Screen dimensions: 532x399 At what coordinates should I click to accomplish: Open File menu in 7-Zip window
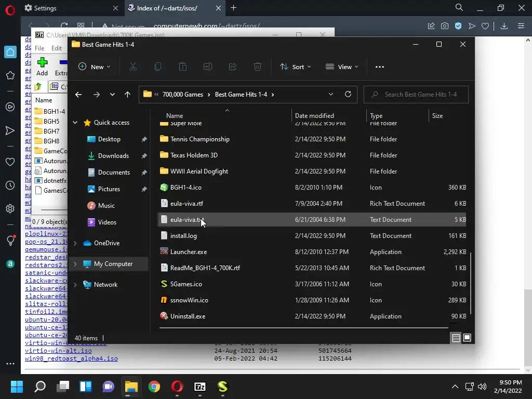point(39,48)
